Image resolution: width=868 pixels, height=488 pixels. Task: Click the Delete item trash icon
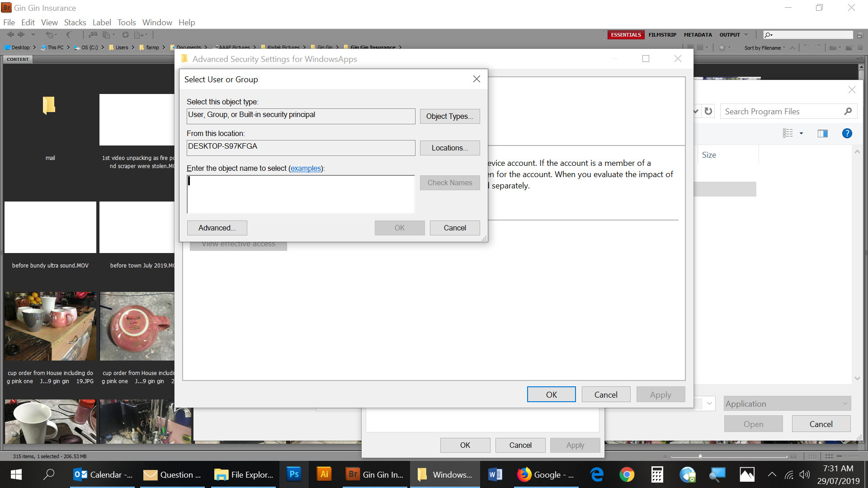point(860,48)
